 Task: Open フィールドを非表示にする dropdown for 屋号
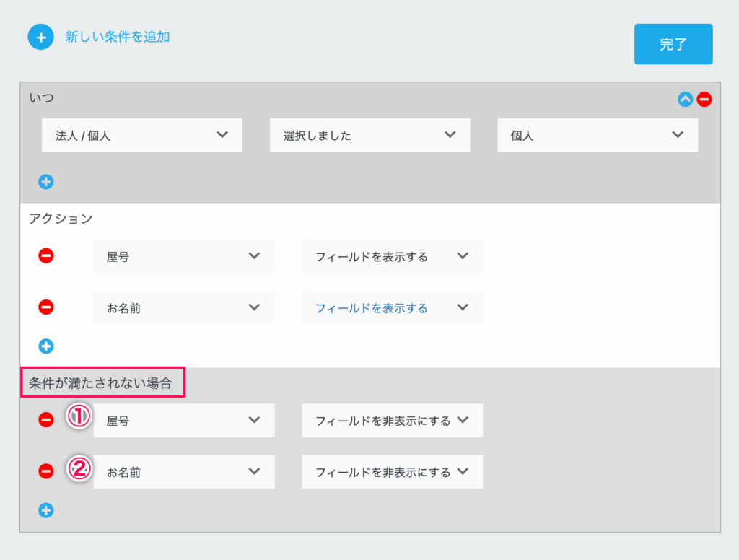(x=392, y=420)
